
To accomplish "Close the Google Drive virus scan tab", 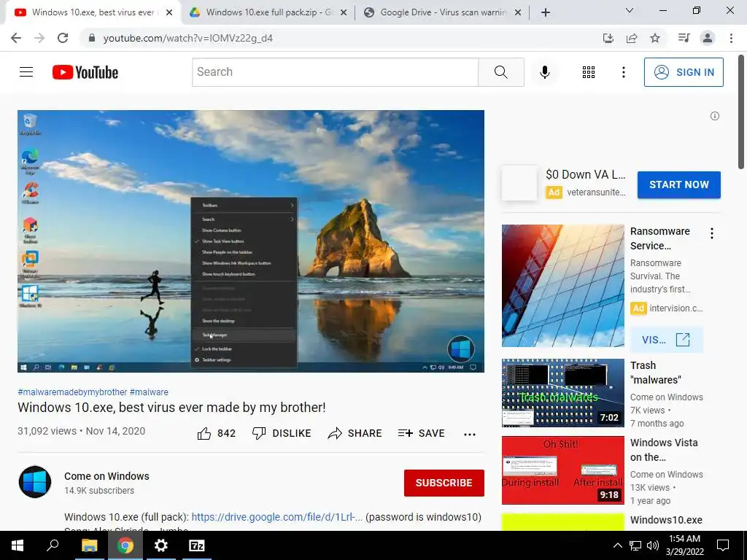I will pos(518,12).
